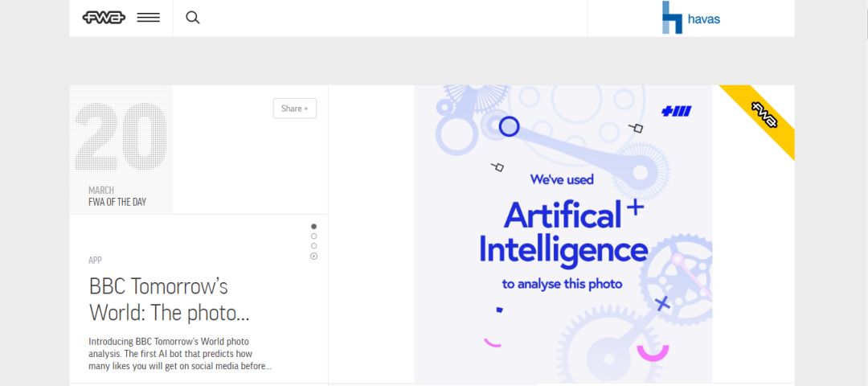Open the Artifical Intelligence preview image
This screenshot has height=386, width=868.
(563, 233)
